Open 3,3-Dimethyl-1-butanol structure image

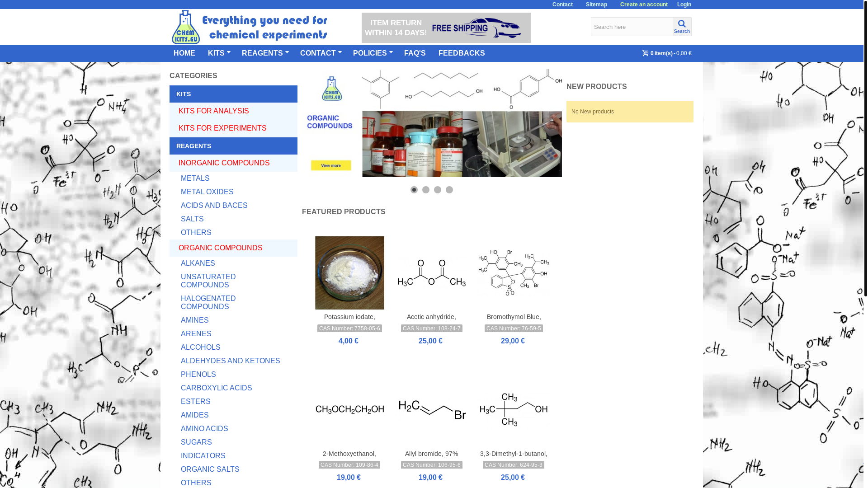514,409
